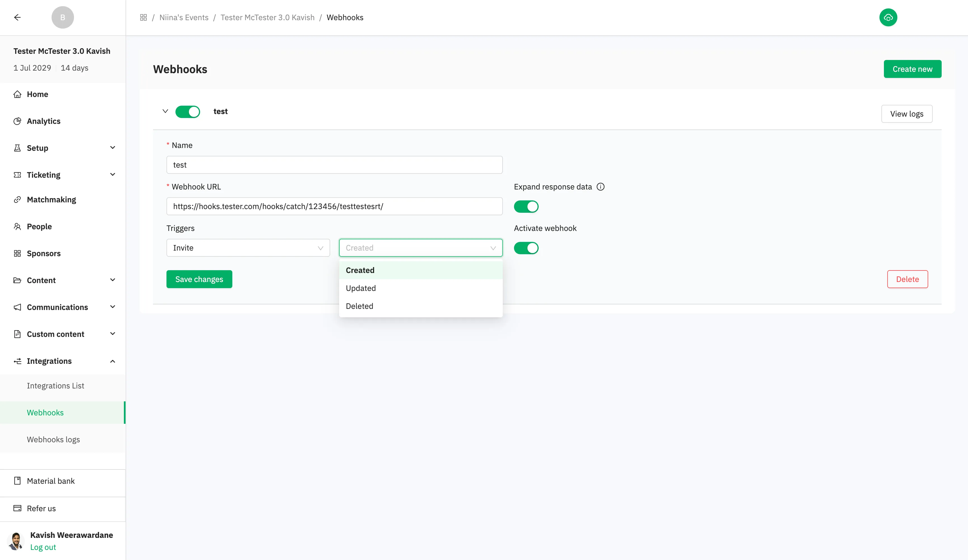Turn off the Activate webhook switch

coord(526,248)
